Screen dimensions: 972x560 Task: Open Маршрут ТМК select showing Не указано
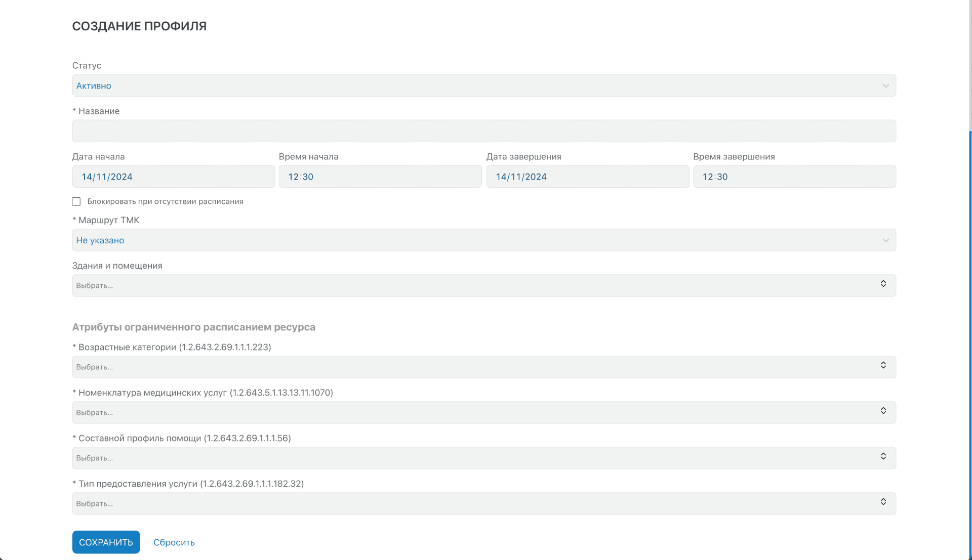coord(456,240)
